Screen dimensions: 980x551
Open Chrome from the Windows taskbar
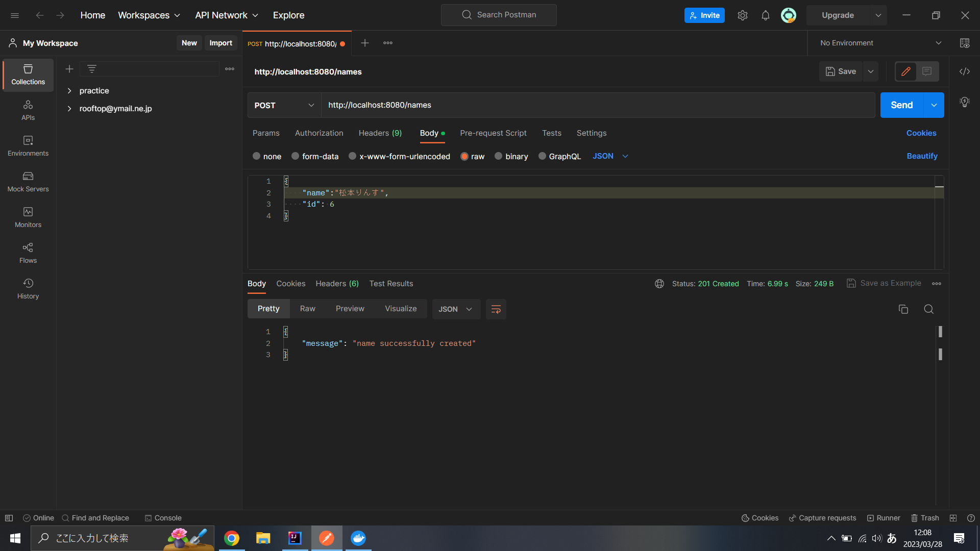232,538
